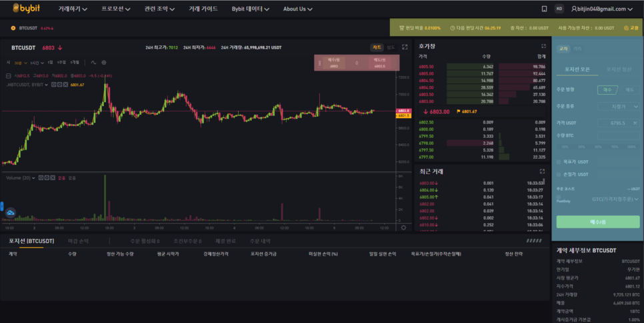Click the 가격 USDT price field showing 6795.5
Screen dimensions: 644x323
[618, 123]
